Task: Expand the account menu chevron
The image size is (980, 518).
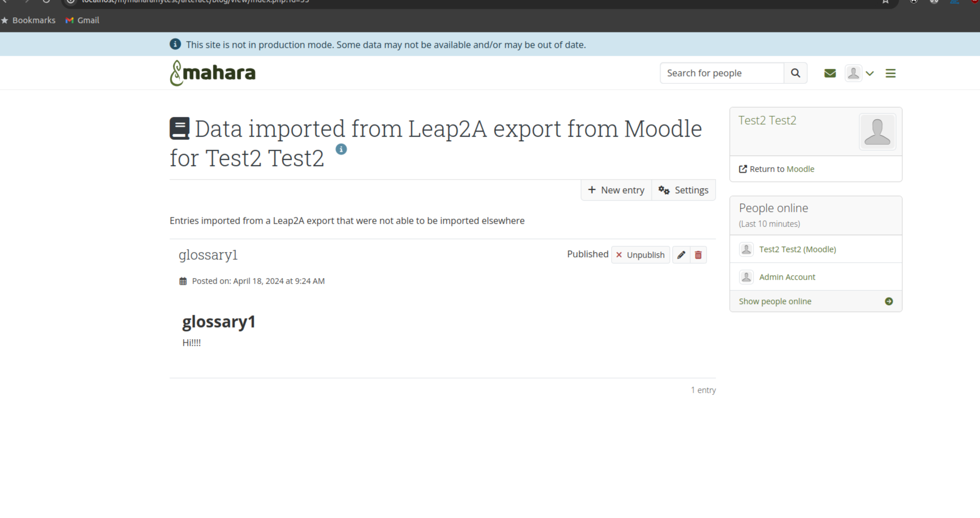Action: click(870, 74)
